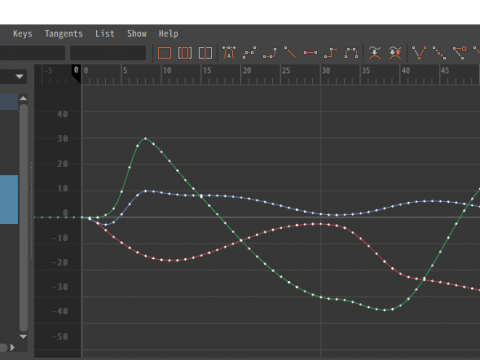Screen dimensions: 480x360
Task: Click the -50 value axis label
Action: (x=60, y=337)
